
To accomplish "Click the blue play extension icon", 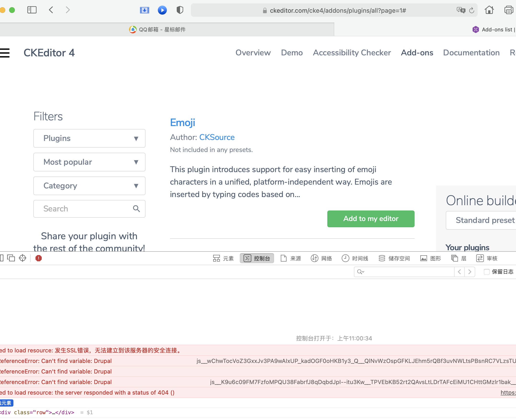I will 162,10.
